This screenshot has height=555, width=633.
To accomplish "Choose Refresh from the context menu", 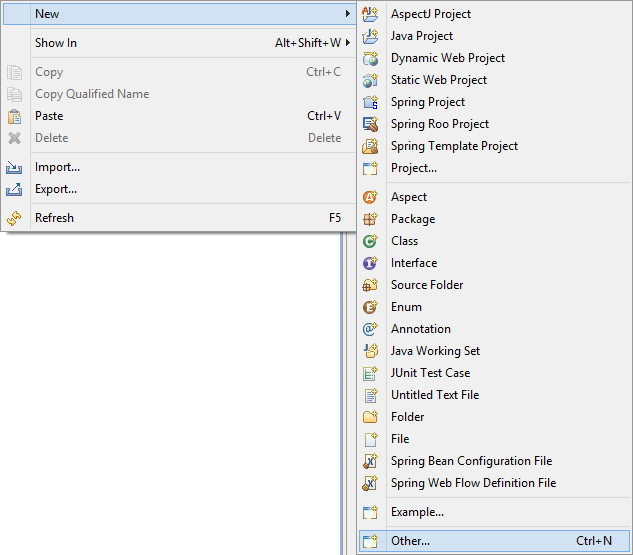I will (x=179, y=218).
